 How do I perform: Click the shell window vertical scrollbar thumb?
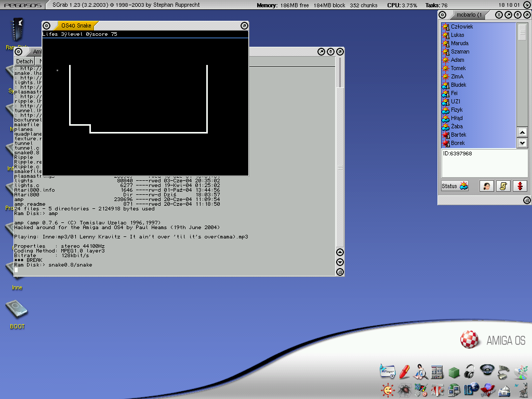pyautogui.click(x=340, y=167)
